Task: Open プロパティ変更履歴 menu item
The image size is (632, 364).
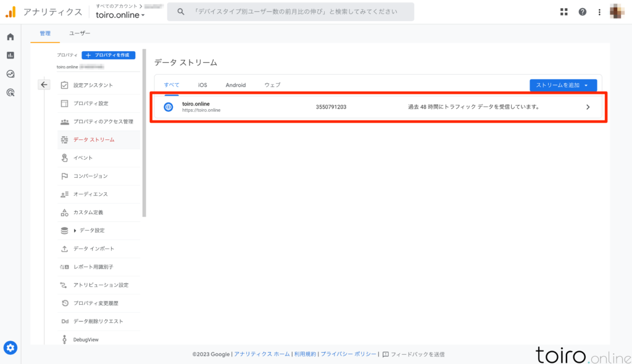Action: tap(99, 303)
